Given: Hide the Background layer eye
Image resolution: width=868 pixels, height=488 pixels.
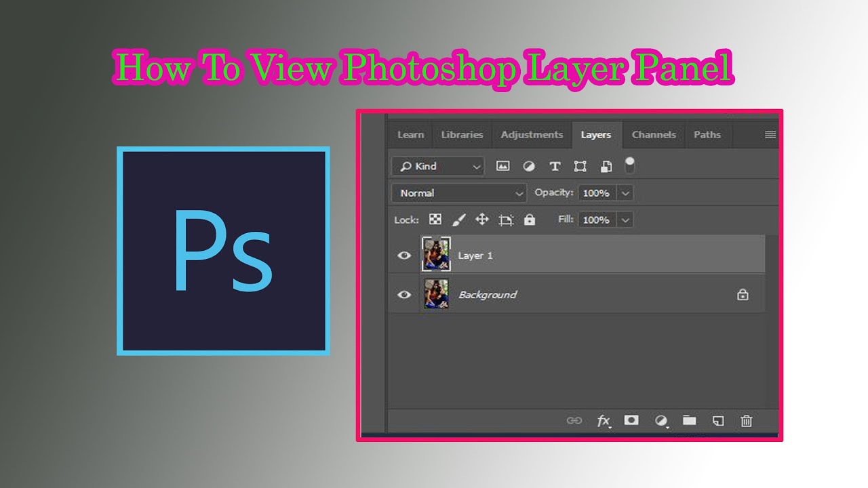Looking at the screenshot, I should (x=404, y=295).
